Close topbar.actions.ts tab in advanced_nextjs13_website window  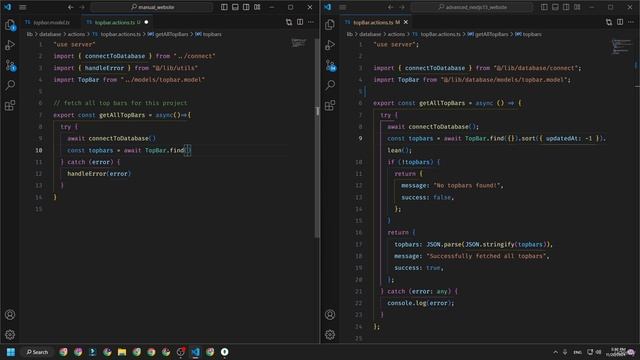click(x=406, y=22)
